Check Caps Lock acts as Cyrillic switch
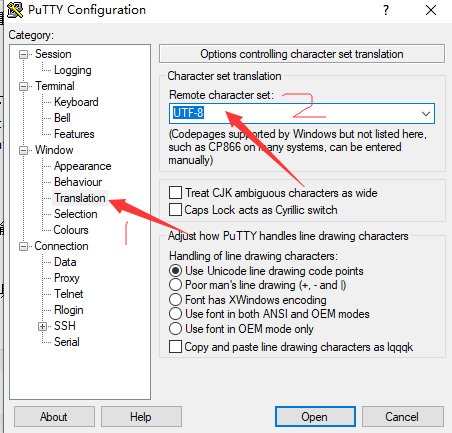 tap(175, 210)
